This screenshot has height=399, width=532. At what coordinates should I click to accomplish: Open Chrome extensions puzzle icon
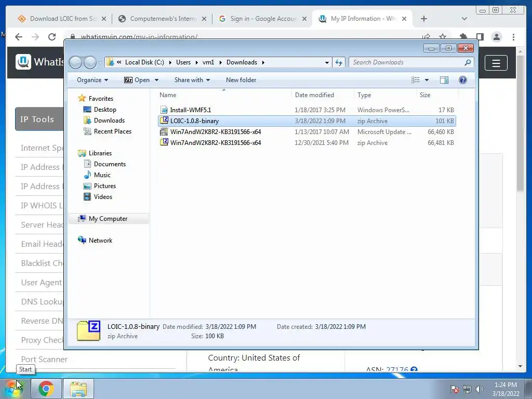click(463, 37)
